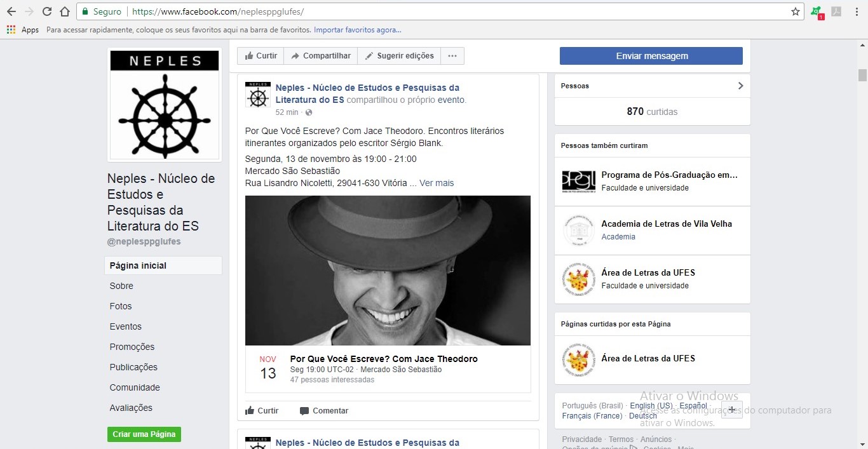This screenshot has height=449, width=868.
Task: Expand post text with Ver mais
Action: [x=437, y=183]
